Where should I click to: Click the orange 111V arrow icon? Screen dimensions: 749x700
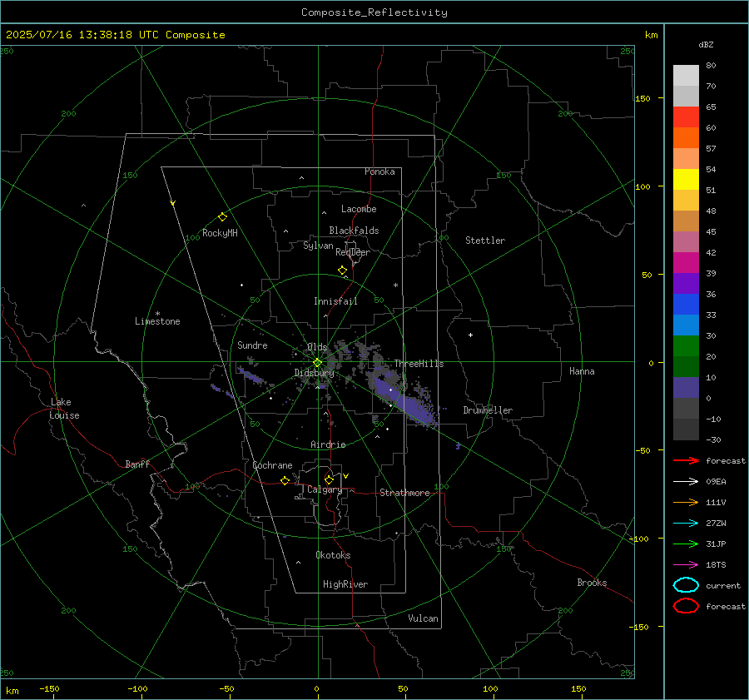686,502
